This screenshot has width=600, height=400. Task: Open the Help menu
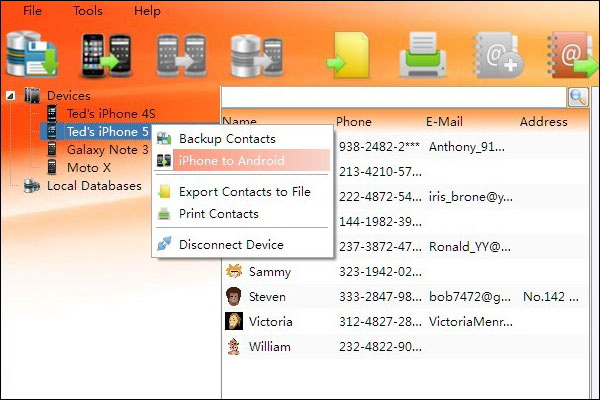click(x=147, y=11)
